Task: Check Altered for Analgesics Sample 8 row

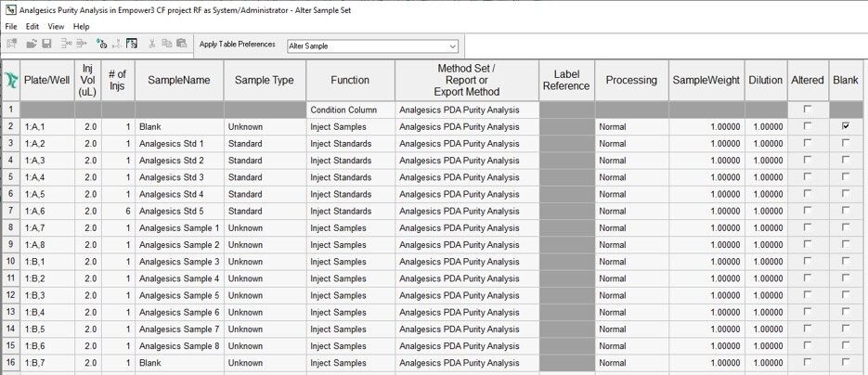Action: pyautogui.click(x=807, y=345)
